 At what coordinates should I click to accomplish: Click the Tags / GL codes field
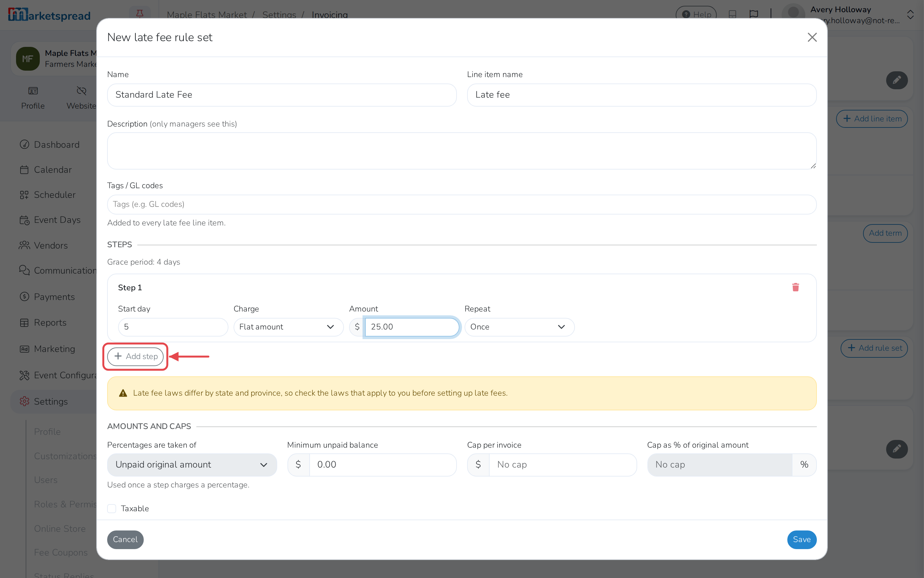coord(462,205)
